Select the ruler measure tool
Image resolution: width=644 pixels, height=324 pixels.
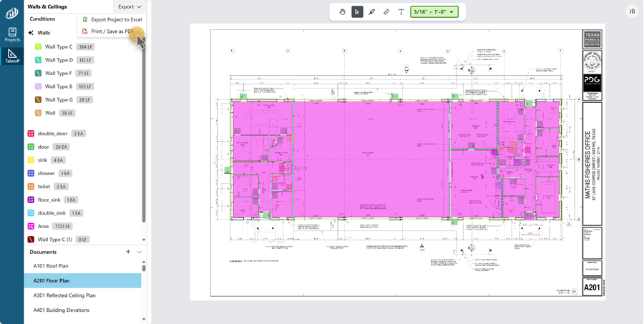click(386, 12)
